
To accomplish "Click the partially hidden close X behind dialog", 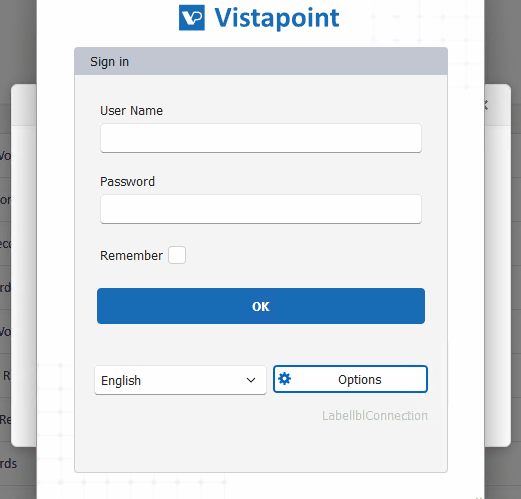I will (486, 105).
